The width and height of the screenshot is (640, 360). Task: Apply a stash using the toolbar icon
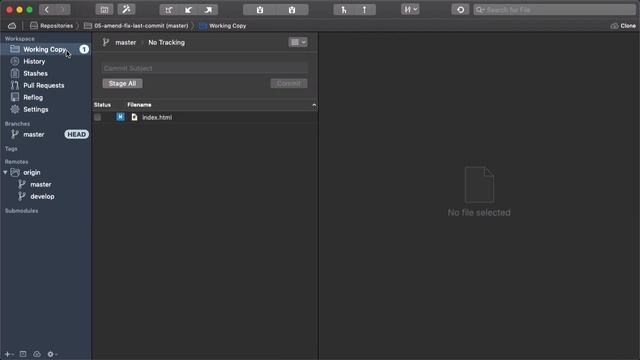[292, 9]
